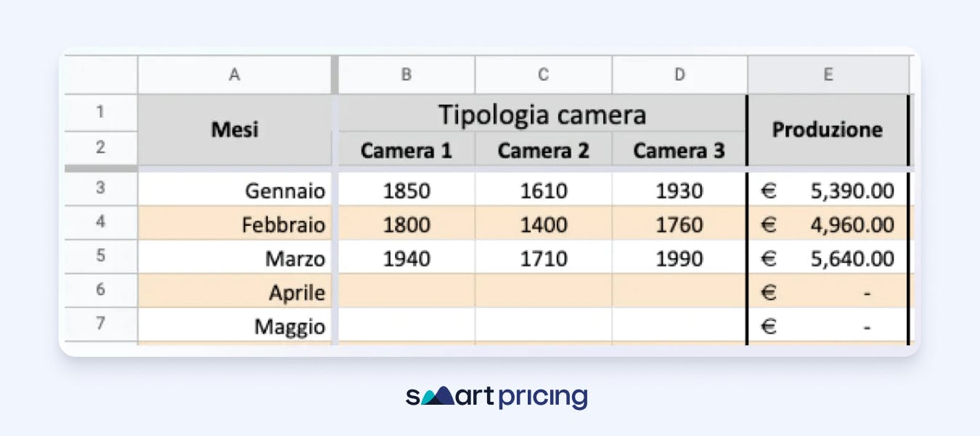The height and width of the screenshot is (436, 980).
Task: Click empty Camera 1 cell for Maggio
Action: [407, 326]
